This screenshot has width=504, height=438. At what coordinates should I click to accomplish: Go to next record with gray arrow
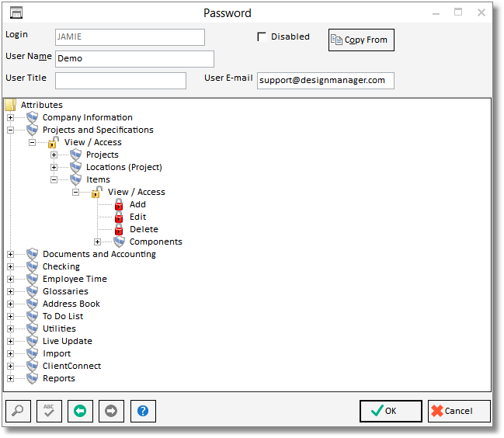tap(111, 411)
